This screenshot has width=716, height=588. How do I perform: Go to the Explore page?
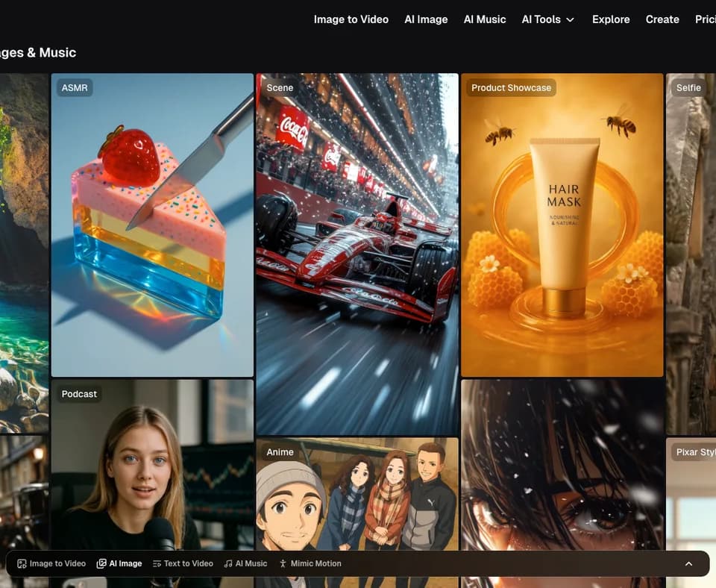[x=611, y=19]
